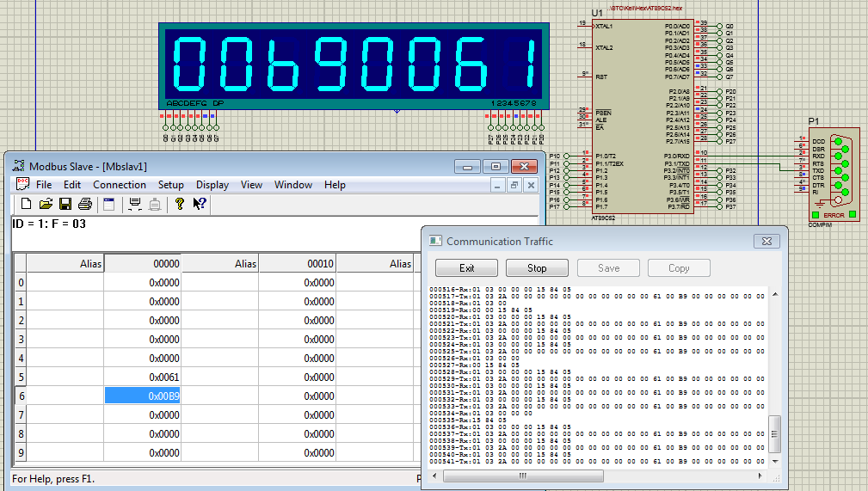This screenshot has height=491, width=868.
Task: Click 'For Help, press F1.' status bar text
Action: (53, 479)
